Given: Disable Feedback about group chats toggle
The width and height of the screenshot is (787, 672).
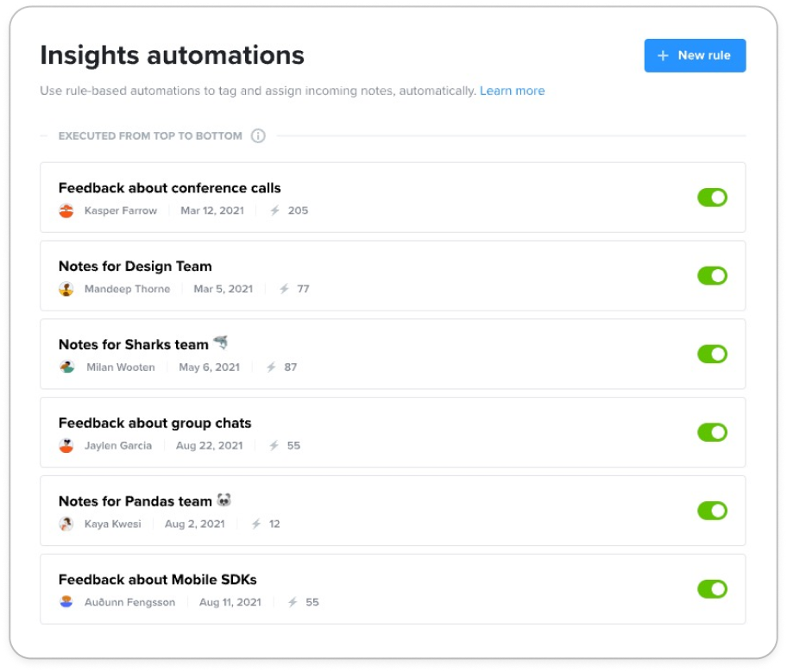Looking at the screenshot, I should (x=712, y=432).
